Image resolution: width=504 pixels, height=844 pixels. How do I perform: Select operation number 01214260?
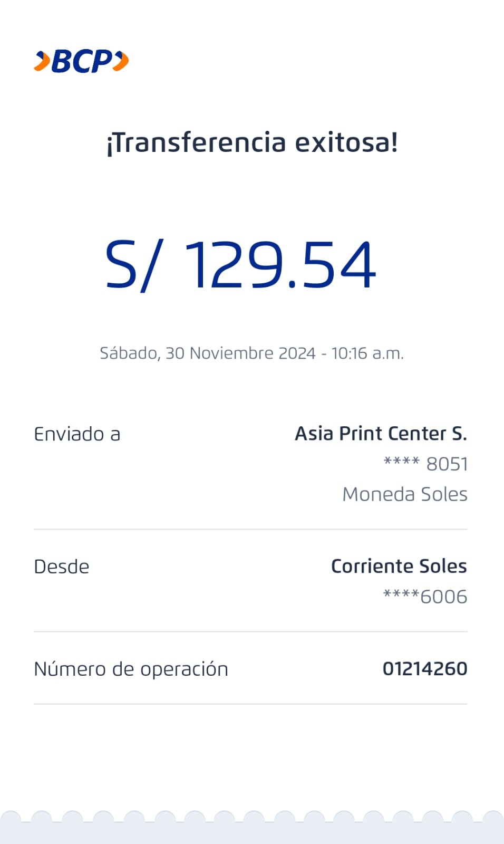425,668
